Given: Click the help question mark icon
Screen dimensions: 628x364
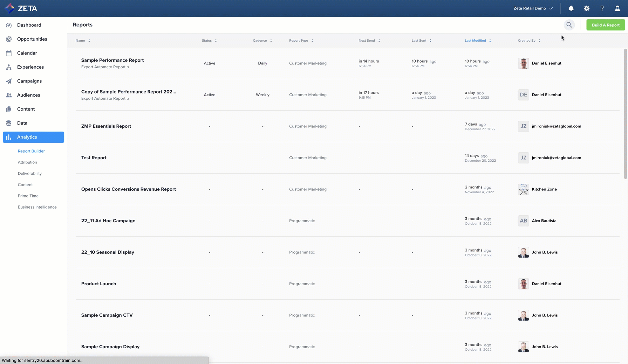Looking at the screenshot, I should pos(602,8).
